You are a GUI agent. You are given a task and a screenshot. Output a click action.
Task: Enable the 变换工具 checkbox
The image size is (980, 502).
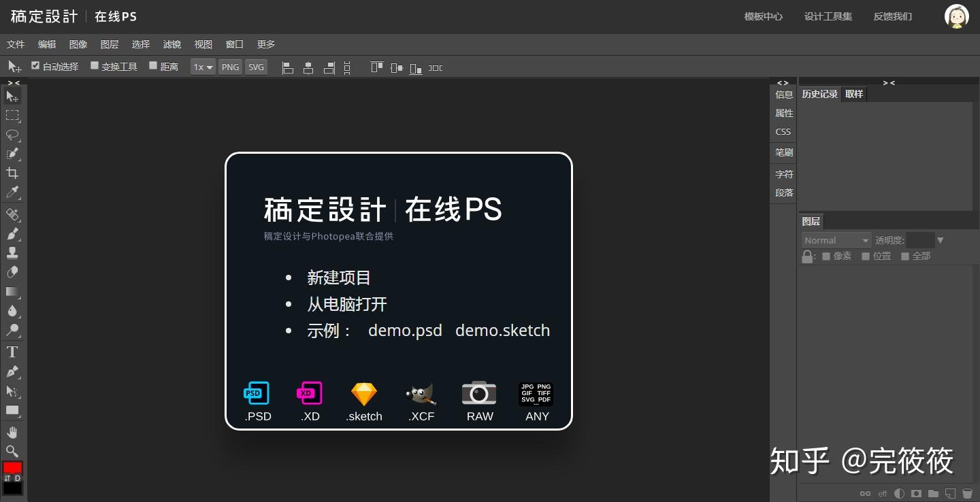pos(95,66)
